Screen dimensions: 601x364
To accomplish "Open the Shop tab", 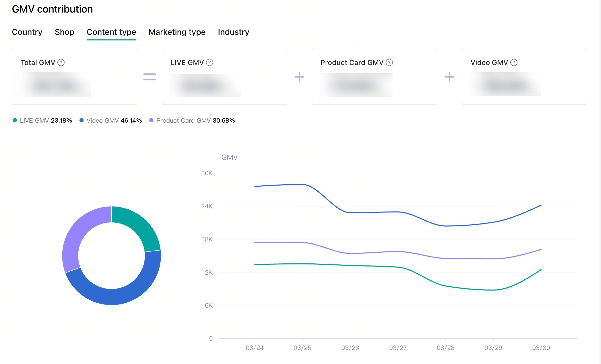I will [x=64, y=32].
